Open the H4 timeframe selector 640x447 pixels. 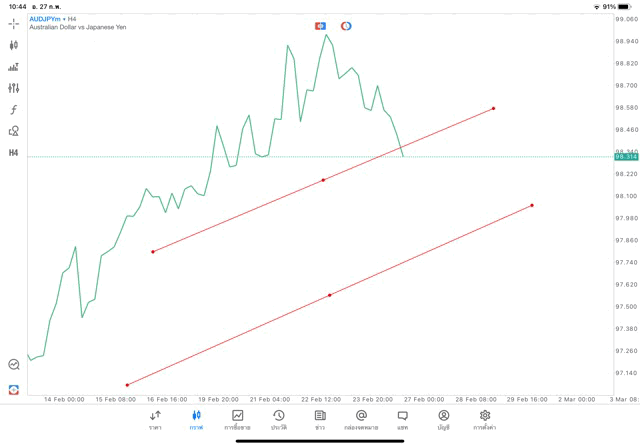(14, 153)
